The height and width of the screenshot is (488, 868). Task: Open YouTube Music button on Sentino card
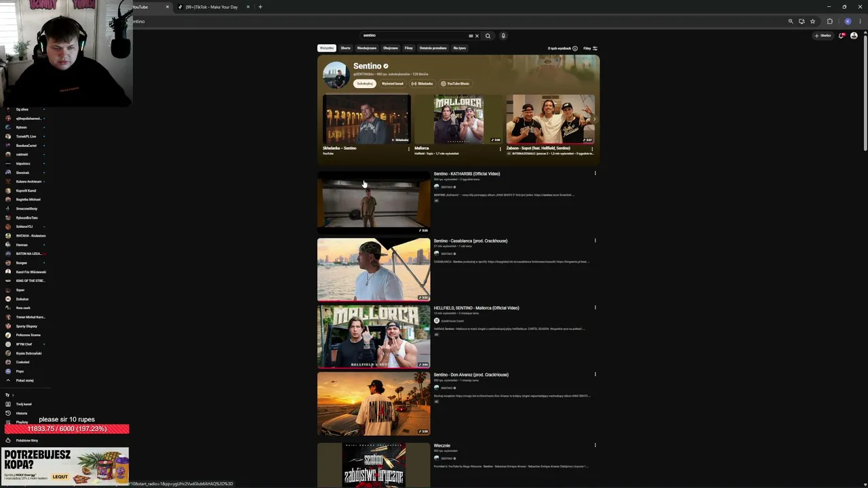click(455, 83)
